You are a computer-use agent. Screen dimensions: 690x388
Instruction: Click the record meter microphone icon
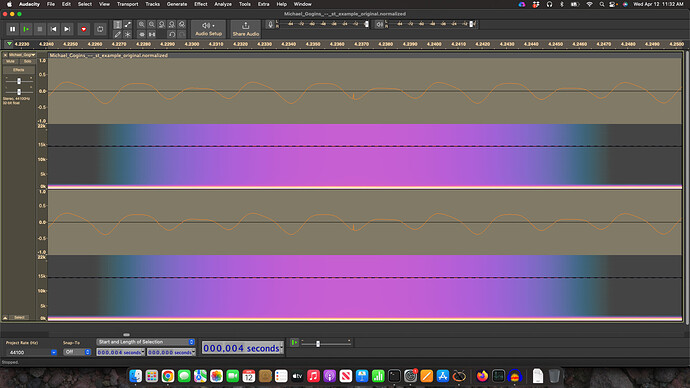[270, 24]
